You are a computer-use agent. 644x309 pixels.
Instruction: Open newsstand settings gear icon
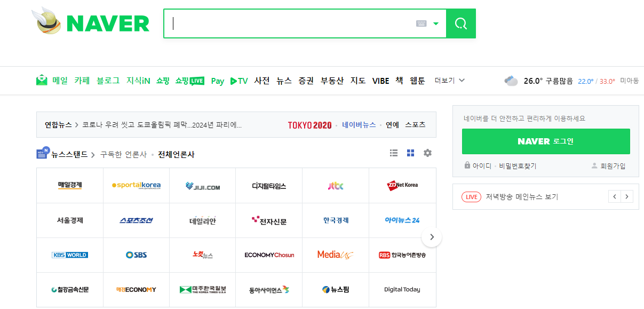pos(427,153)
